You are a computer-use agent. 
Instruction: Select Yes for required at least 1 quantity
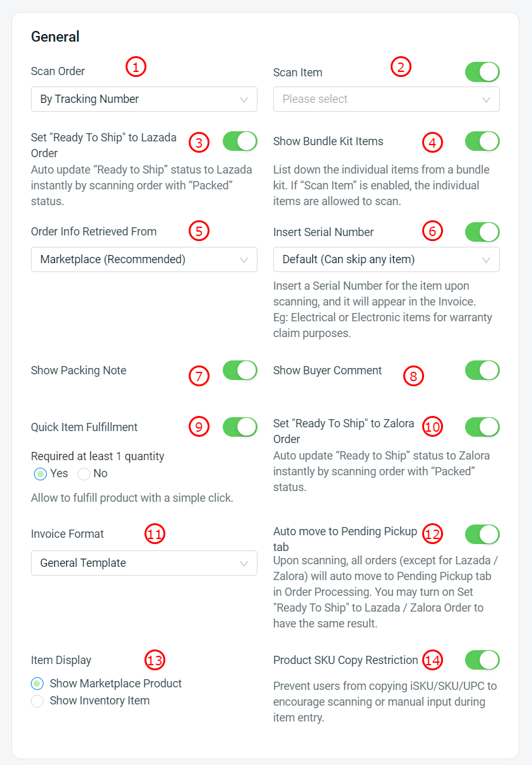tap(40, 474)
